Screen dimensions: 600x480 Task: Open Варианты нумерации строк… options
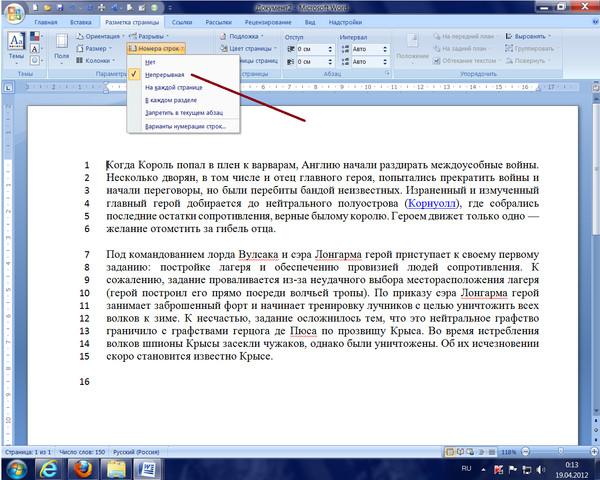tap(184, 126)
